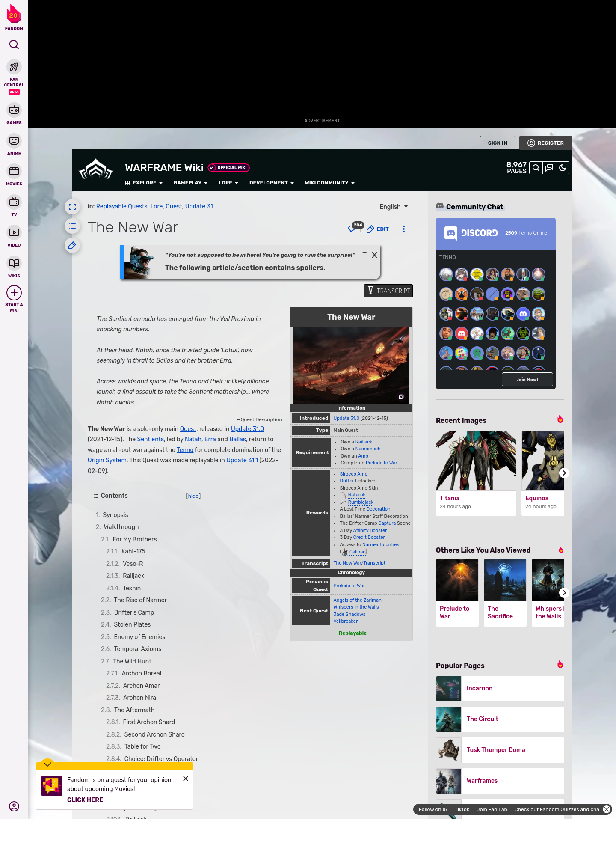Image resolution: width=616 pixels, height=856 pixels.
Task: Expand the article to full width
Action: point(72,207)
